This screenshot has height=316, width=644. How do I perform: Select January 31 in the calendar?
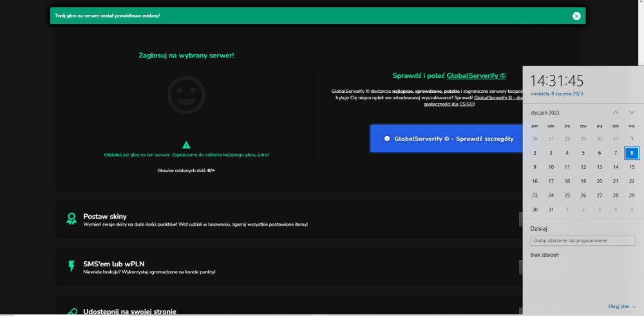click(551, 210)
